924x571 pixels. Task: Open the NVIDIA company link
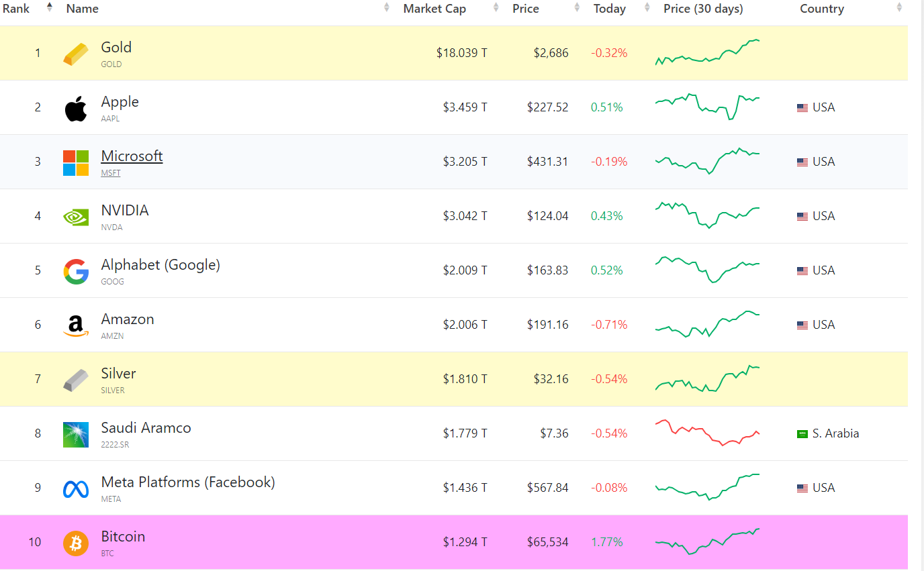click(x=125, y=211)
